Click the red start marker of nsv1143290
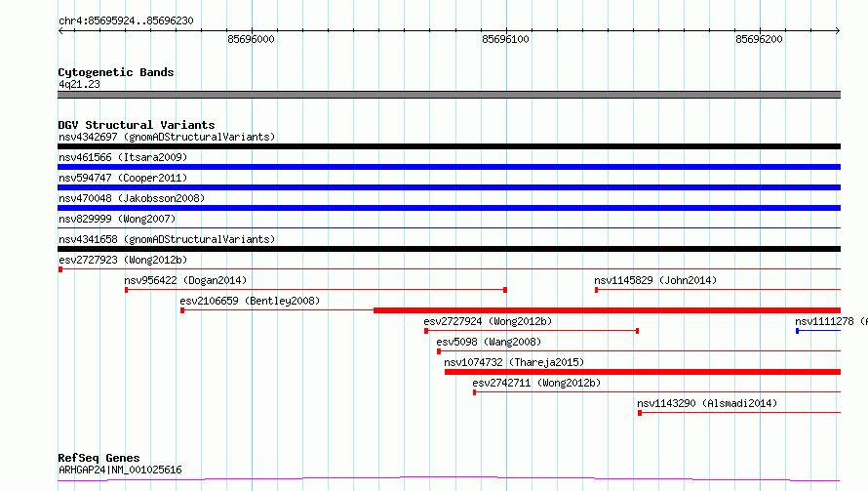 640,413
